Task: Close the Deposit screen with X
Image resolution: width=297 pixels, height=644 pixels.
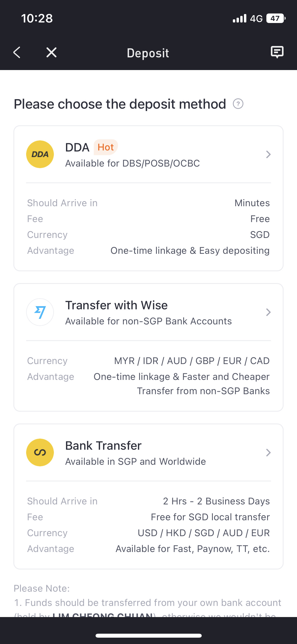Action: (x=51, y=52)
